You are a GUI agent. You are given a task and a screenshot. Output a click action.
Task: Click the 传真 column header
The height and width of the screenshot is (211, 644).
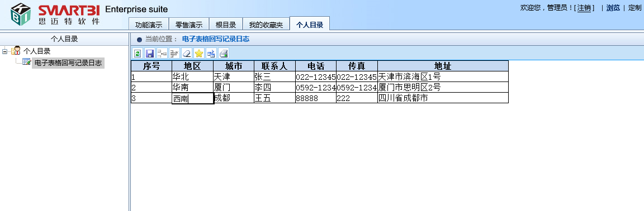tap(357, 66)
